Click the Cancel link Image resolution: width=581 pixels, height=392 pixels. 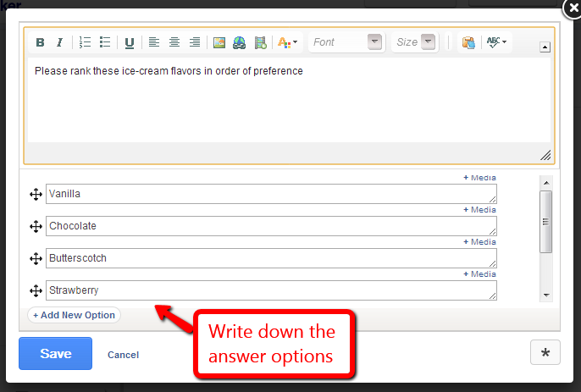[123, 355]
